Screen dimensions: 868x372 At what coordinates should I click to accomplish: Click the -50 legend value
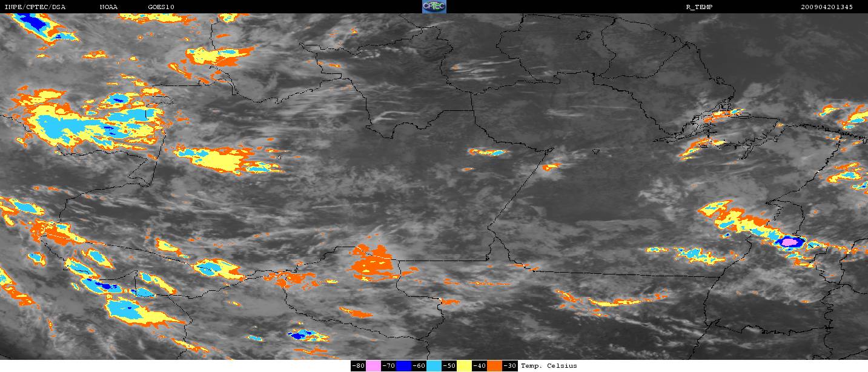pos(449,365)
